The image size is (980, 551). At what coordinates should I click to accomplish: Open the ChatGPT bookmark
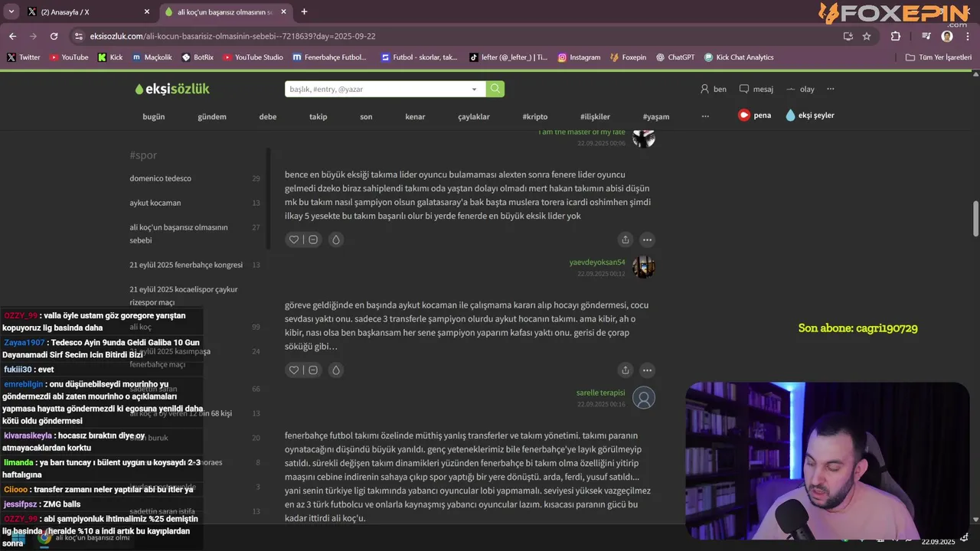675,57
